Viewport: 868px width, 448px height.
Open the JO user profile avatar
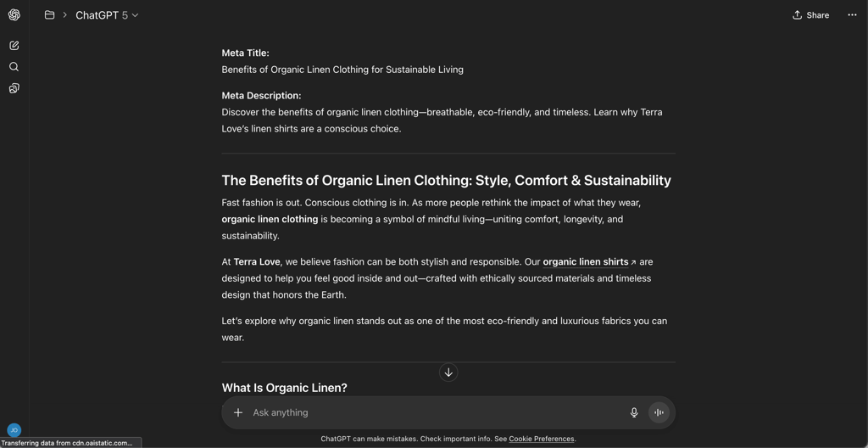pyautogui.click(x=14, y=429)
